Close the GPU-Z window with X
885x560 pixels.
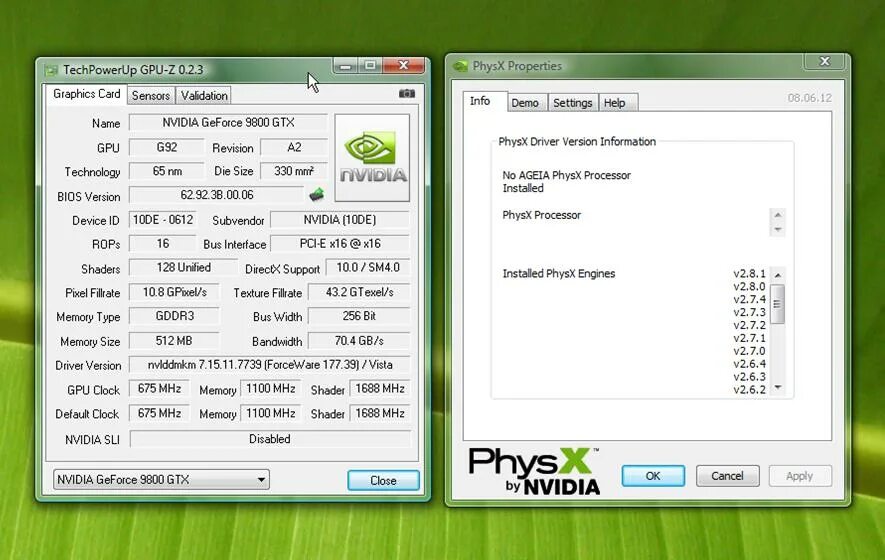[404, 65]
